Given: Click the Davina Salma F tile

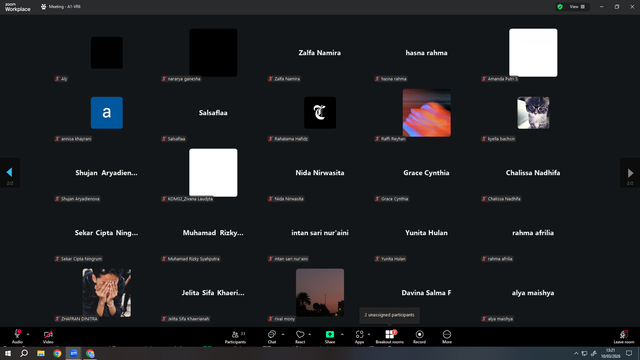Looking at the screenshot, I should pyautogui.click(x=427, y=293).
